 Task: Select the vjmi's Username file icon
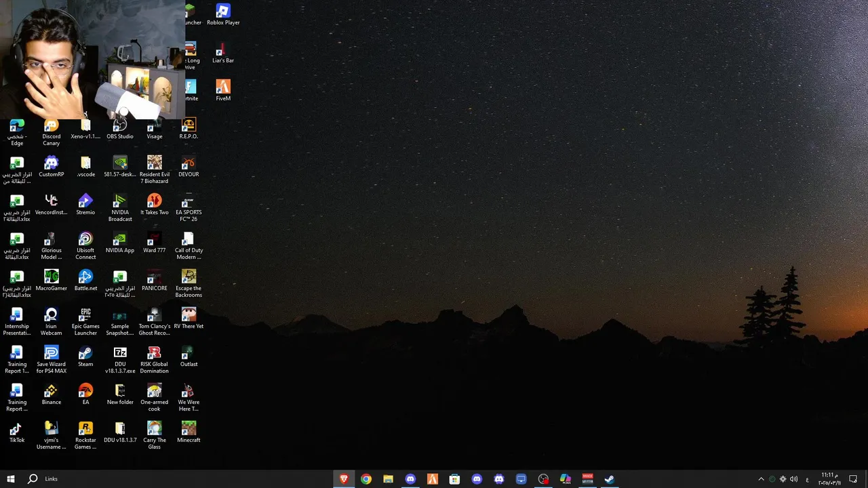[51, 436]
